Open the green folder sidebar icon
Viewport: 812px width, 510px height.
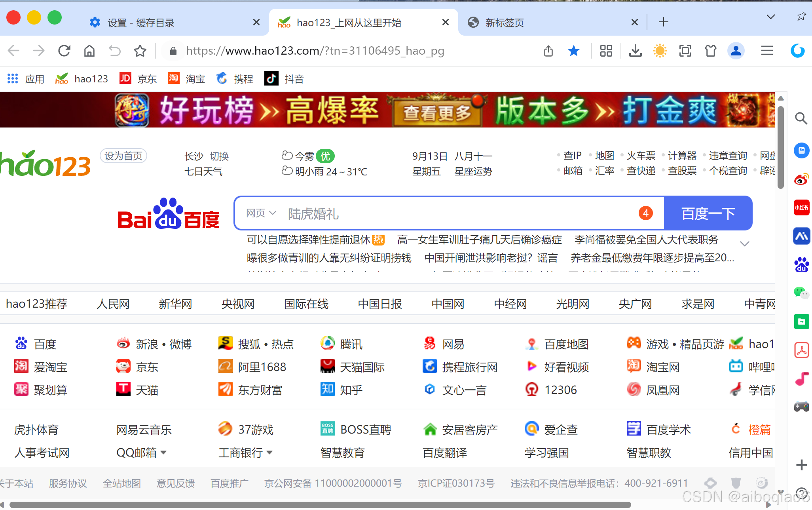tap(802, 322)
